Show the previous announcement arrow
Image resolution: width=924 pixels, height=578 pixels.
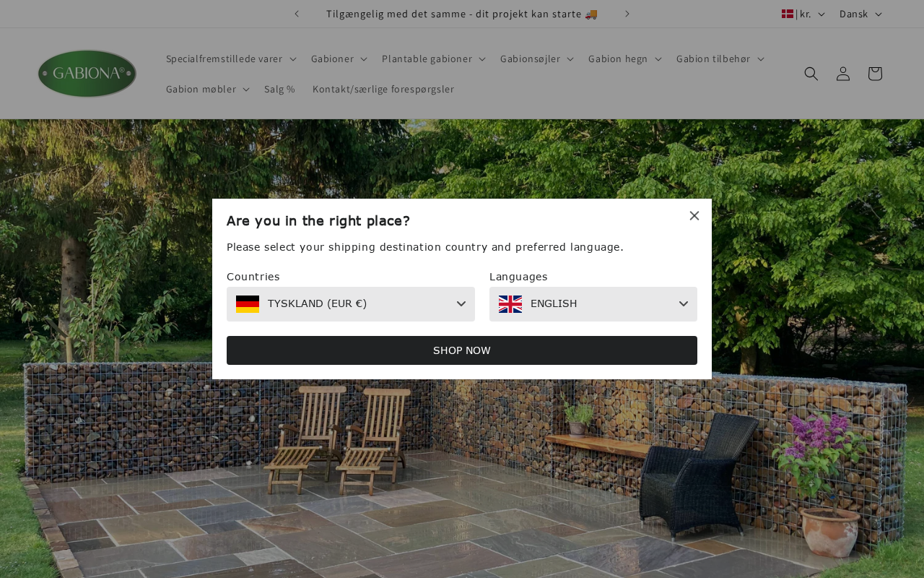coord(297,14)
